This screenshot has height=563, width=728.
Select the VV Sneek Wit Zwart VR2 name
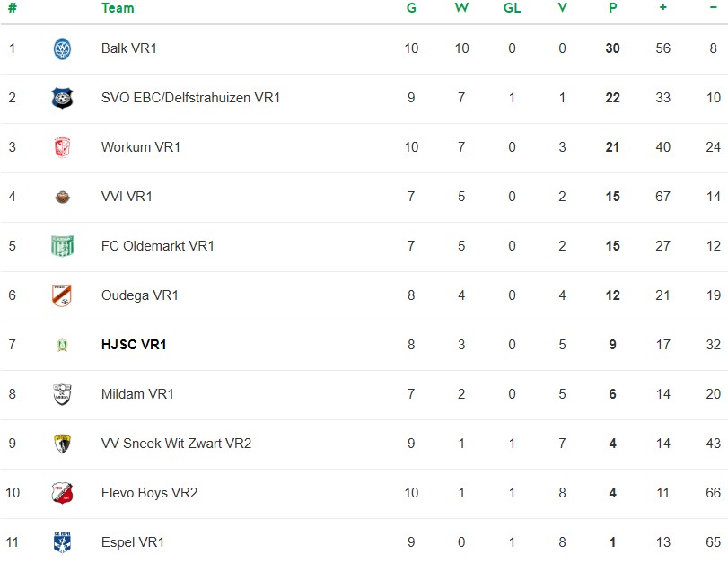176,444
